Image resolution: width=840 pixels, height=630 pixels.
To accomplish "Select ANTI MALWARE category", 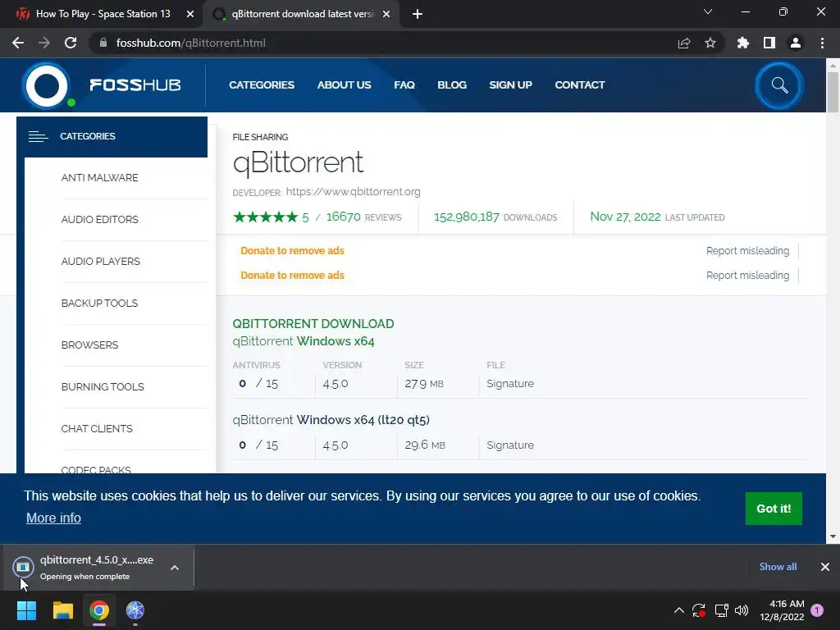I will coord(99,178).
